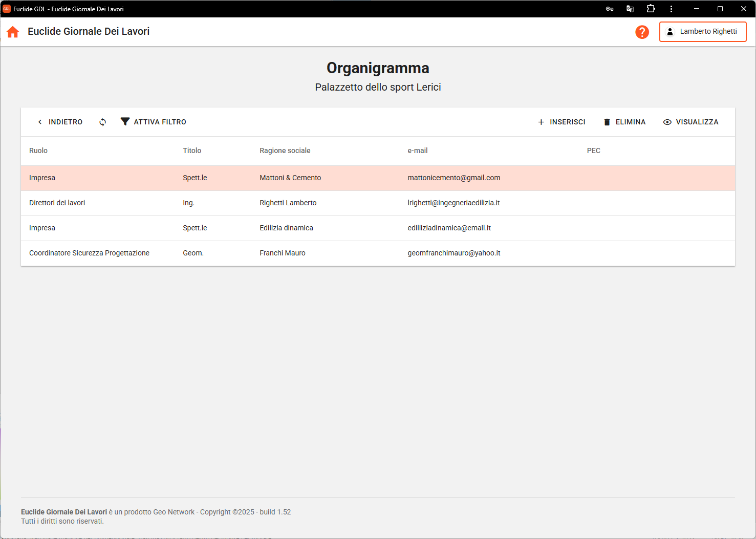The height and width of the screenshot is (539, 756).
Task: Select the Righetti Lamberto row
Action: point(288,203)
